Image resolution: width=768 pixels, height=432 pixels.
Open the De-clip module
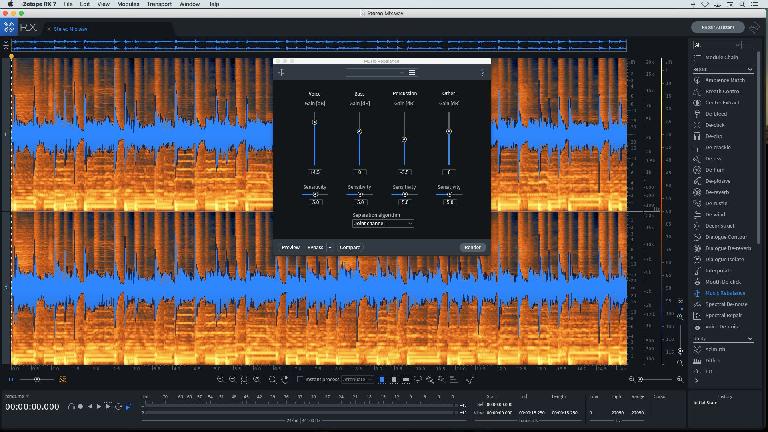pos(708,136)
